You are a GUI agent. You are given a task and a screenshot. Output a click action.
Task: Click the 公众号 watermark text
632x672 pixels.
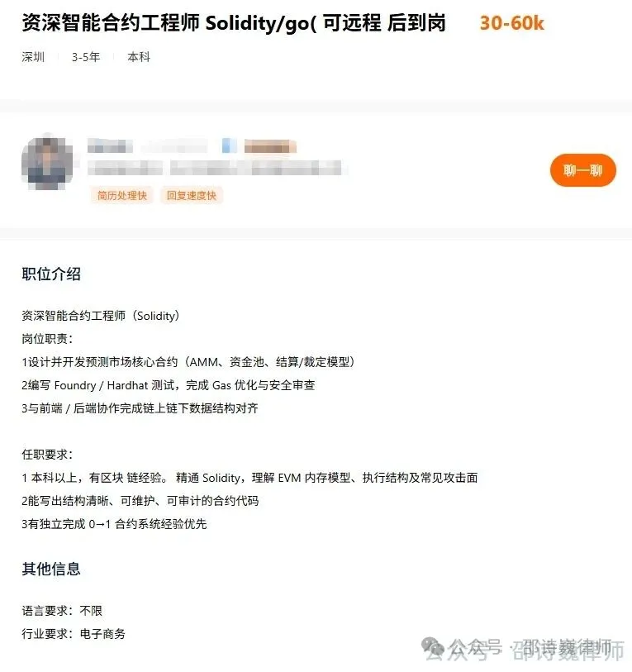pos(474,648)
